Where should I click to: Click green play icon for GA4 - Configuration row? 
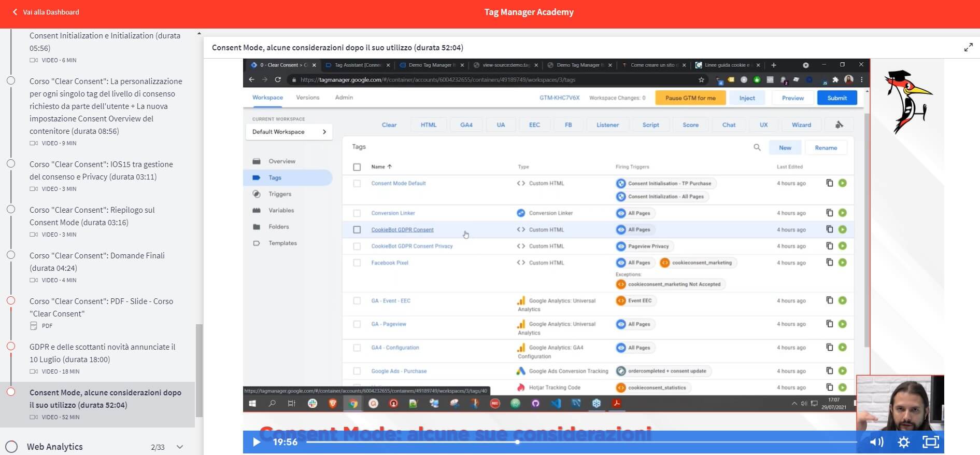(843, 347)
